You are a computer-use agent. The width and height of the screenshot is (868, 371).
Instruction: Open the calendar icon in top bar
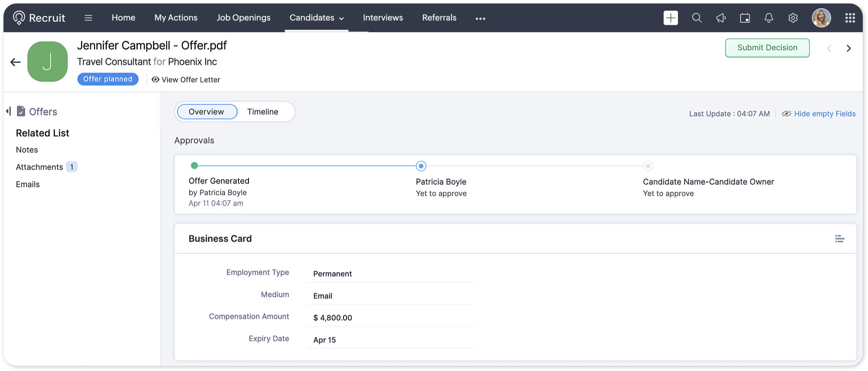(745, 18)
